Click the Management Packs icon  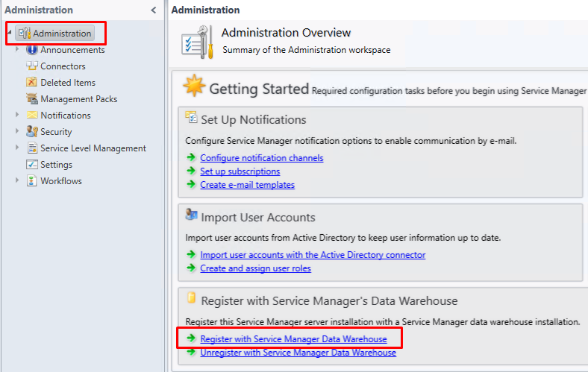(32, 98)
